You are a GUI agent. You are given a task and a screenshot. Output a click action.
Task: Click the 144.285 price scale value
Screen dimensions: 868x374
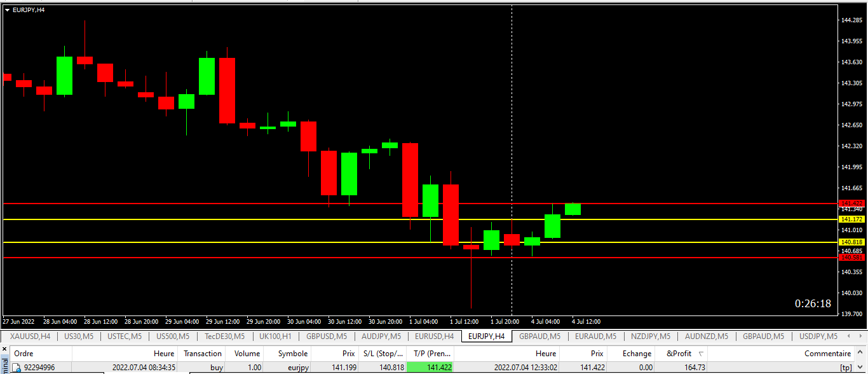[x=851, y=20]
